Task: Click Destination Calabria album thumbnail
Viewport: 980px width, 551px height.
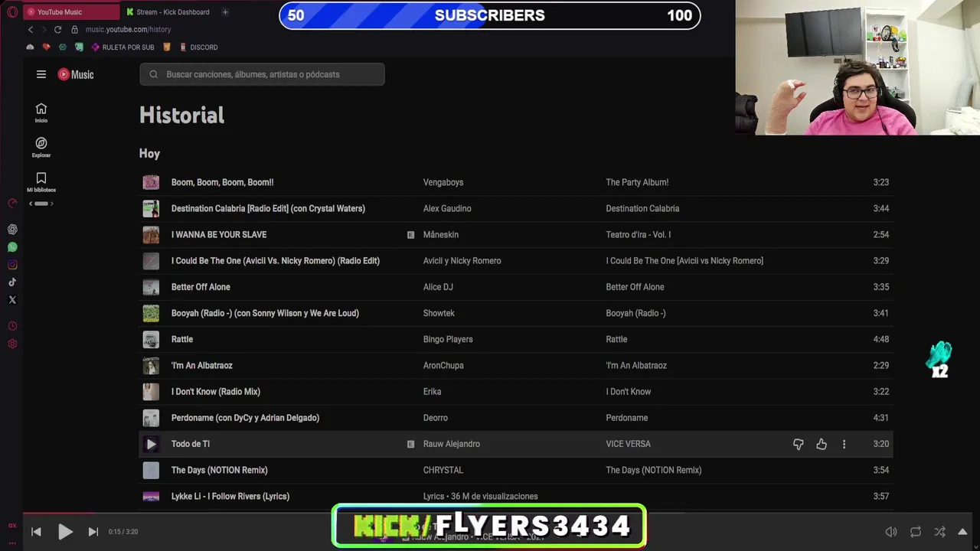Action: [x=151, y=208]
